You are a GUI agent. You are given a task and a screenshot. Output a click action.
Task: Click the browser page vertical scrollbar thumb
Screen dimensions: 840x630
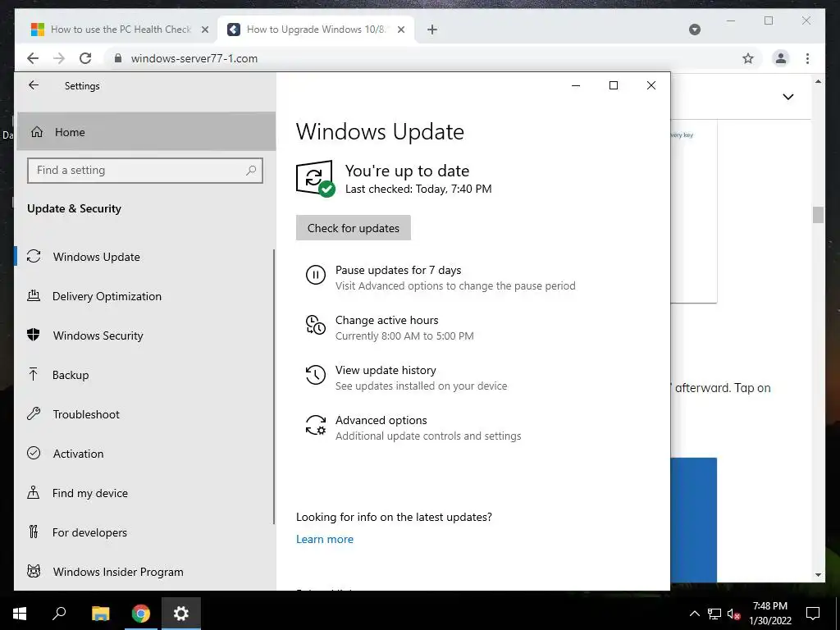click(x=818, y=215)
